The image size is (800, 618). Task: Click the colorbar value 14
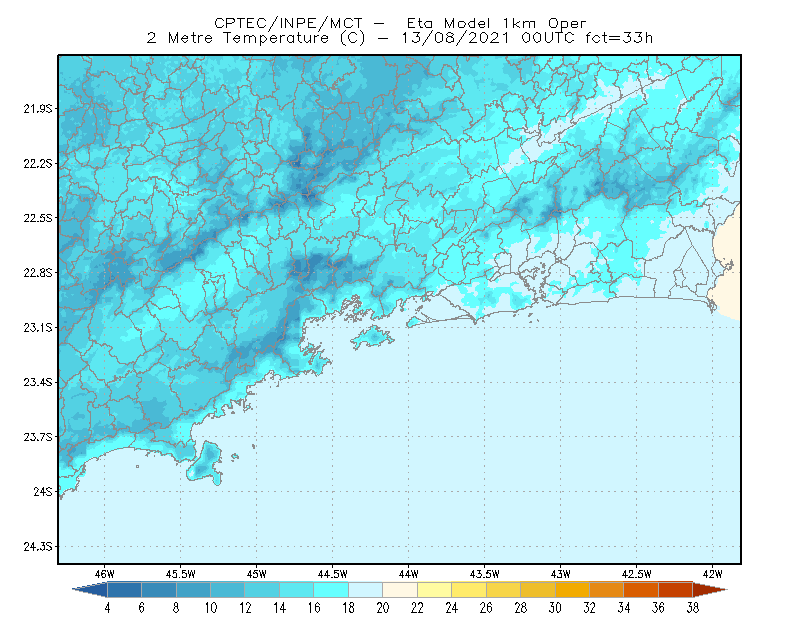coord(280,608)
